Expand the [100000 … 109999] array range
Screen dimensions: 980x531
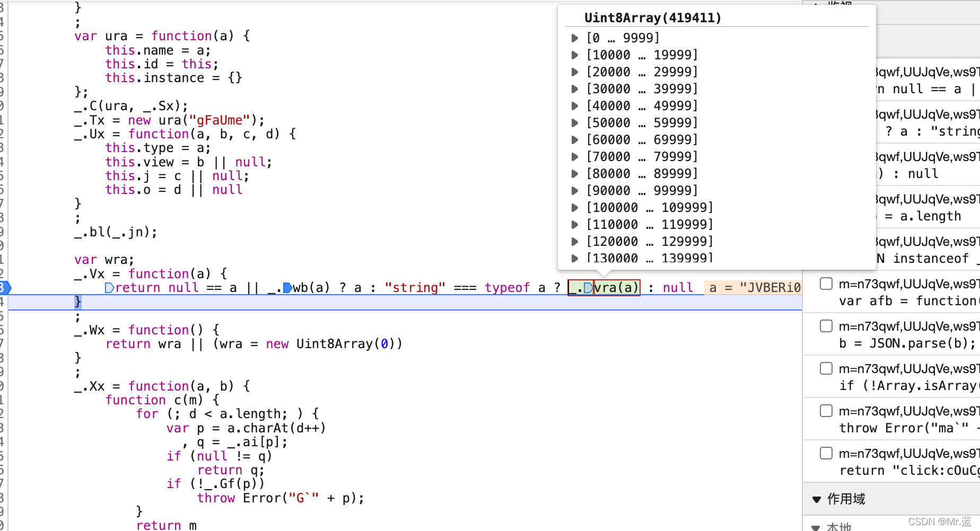[575, 208]
